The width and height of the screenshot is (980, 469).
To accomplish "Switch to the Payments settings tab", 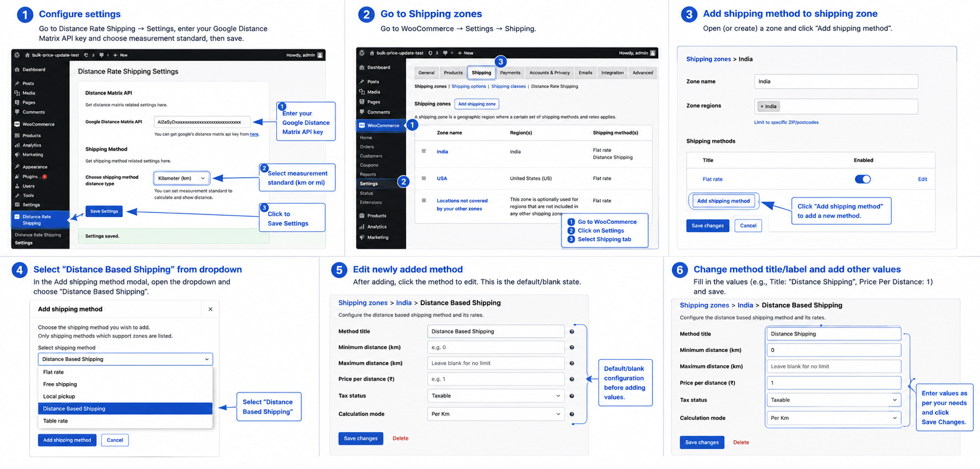I will (510, 73).
